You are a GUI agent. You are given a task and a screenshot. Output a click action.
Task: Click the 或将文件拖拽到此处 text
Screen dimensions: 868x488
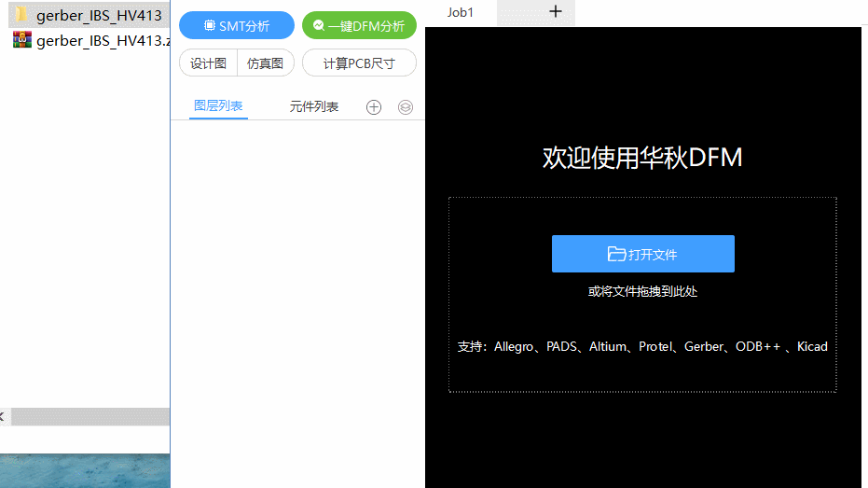[x=642, y=291]
